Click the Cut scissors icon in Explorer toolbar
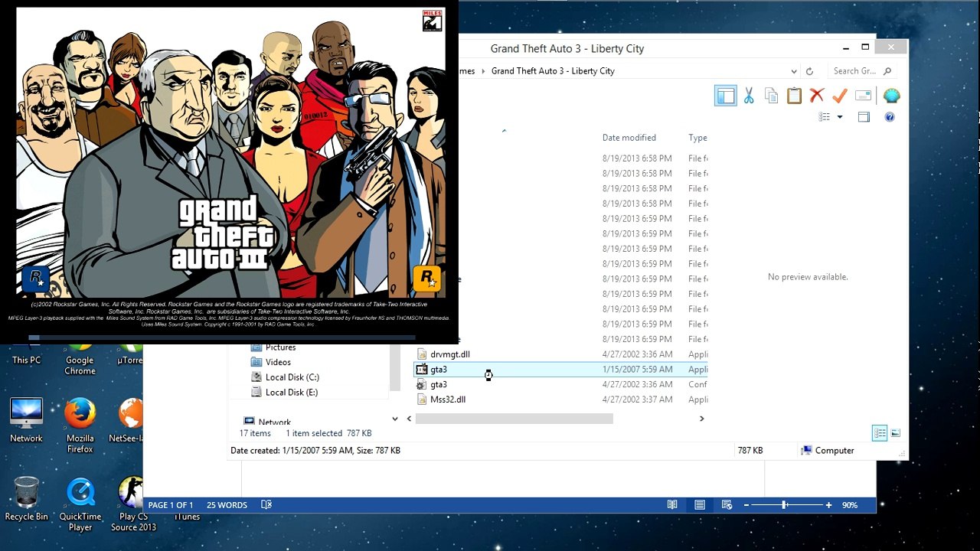Screen dimensions: 980x551 pyautogui.click(x=749, y=96)
